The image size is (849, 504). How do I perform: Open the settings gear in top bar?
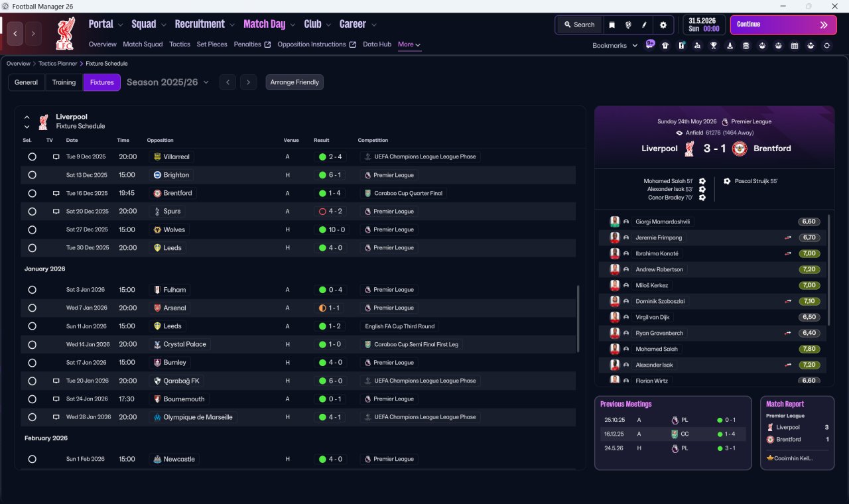point(663,25)
